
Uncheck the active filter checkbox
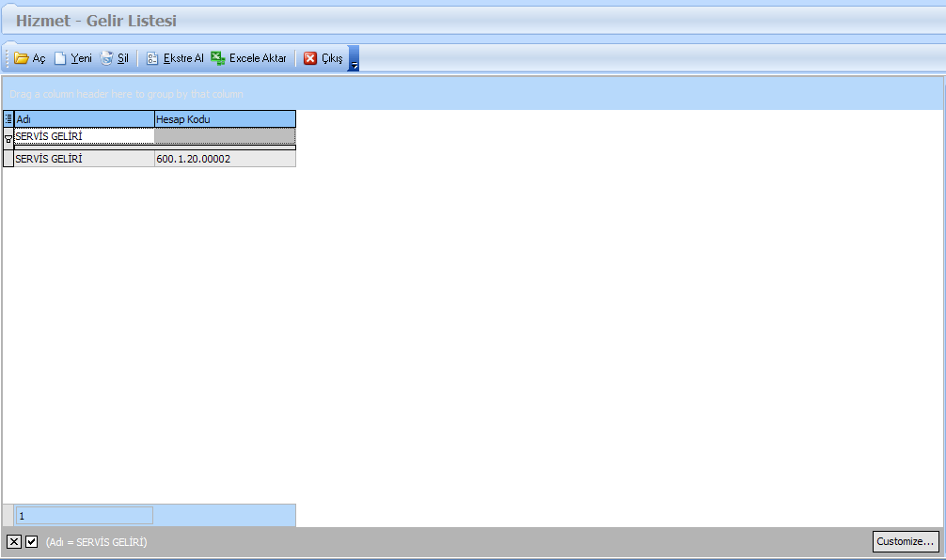[x=32, y=541]
